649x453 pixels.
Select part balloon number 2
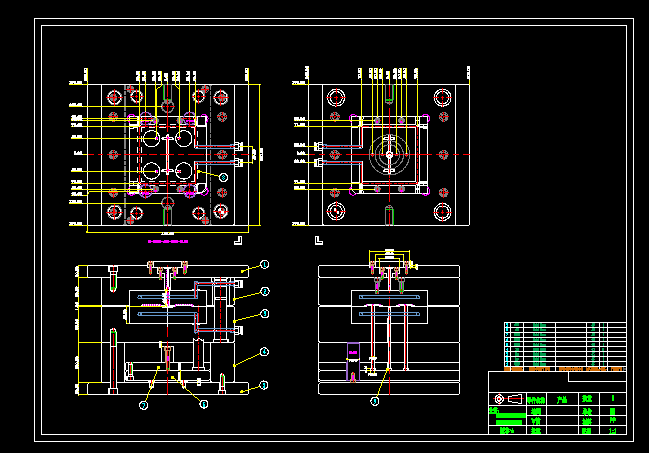pos(265,292)
